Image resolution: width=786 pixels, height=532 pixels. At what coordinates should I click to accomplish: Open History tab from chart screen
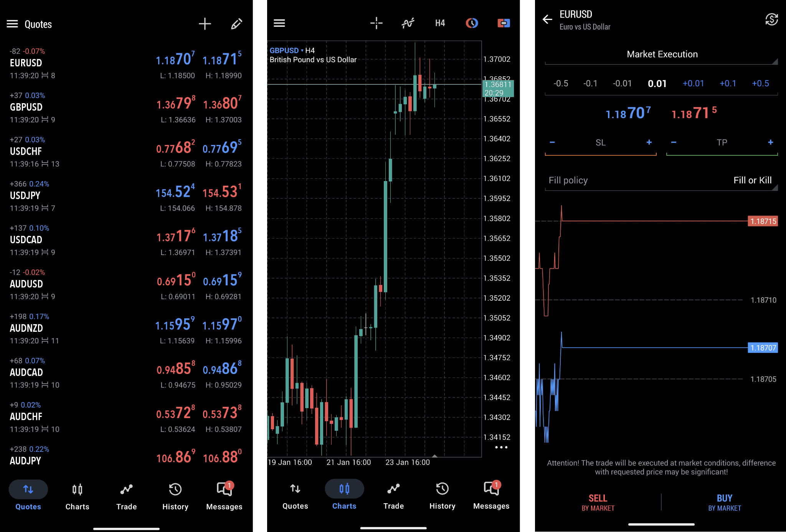pyautogui.click(x=442, y=496)
